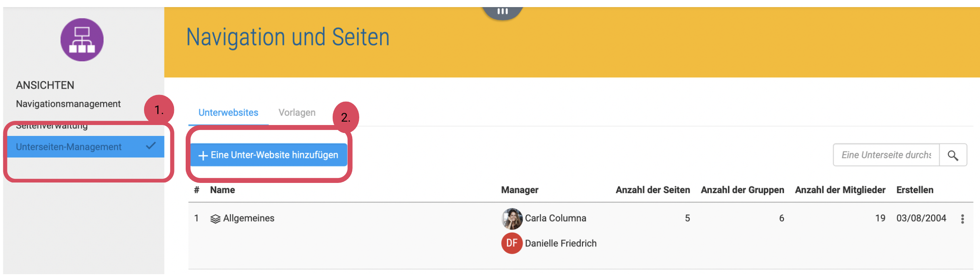Click the DF avatar for Danielle Friedrich

512,243
